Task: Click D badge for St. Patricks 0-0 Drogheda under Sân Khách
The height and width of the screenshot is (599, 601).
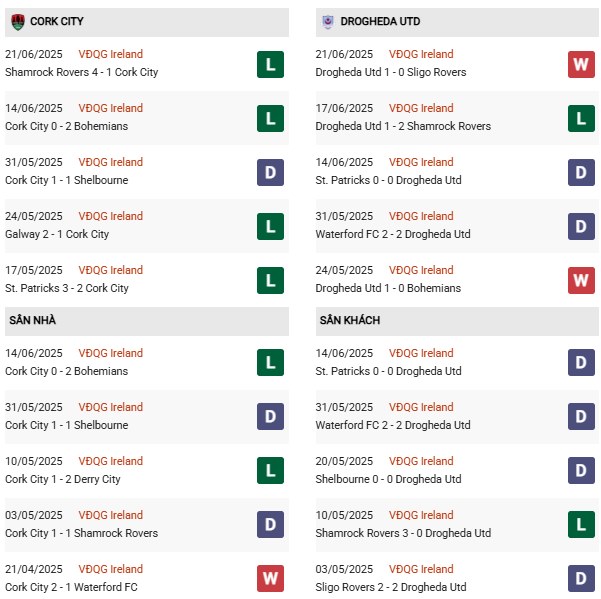Action: pos(581,363)
